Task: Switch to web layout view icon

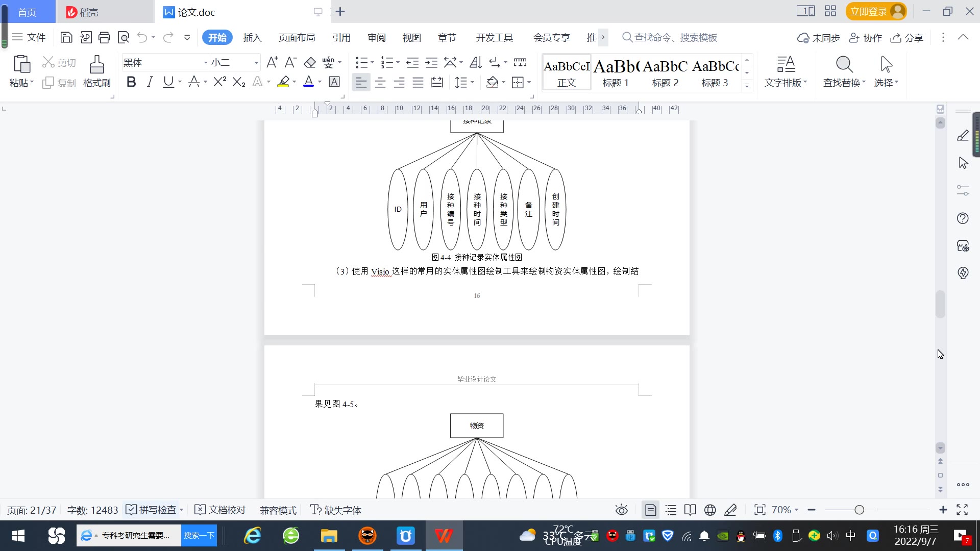Action: tap(709, 510)
